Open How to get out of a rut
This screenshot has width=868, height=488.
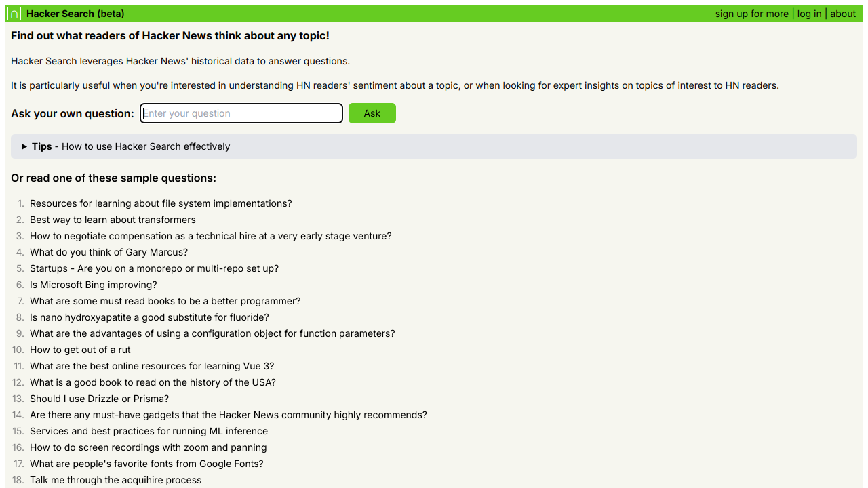click(x=80, y=350)
